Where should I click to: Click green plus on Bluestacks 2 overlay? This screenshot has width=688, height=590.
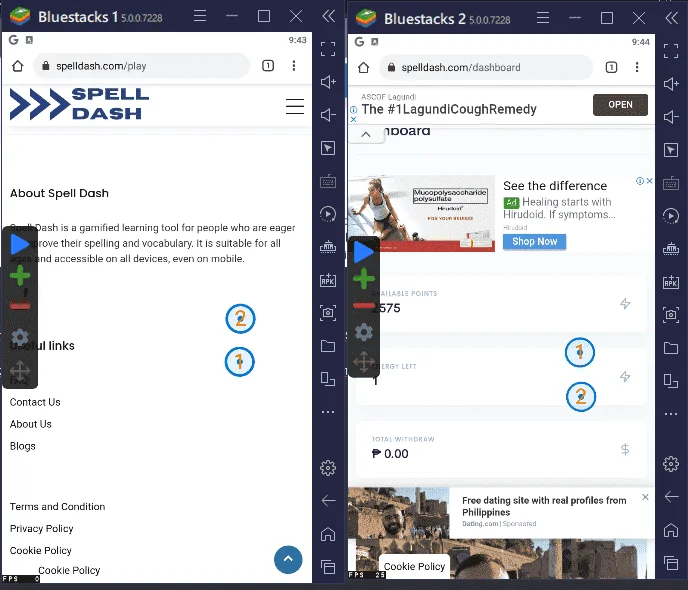(x=364, y=279)
